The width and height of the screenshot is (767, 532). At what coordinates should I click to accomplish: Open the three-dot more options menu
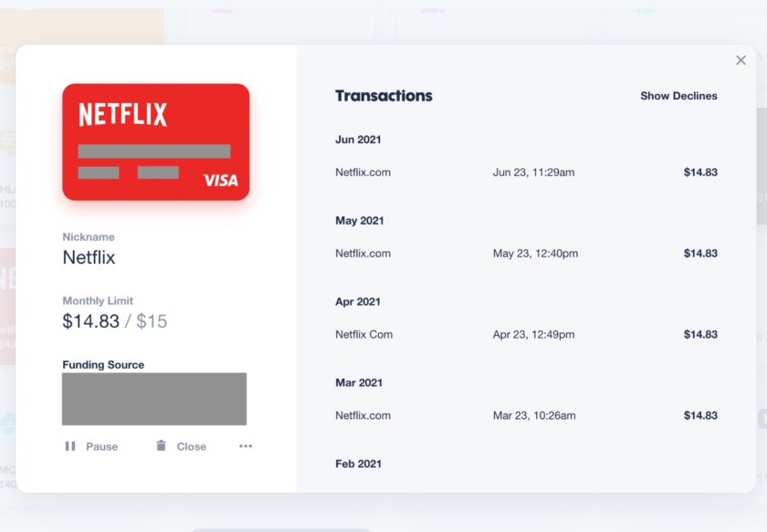(246, 446)
